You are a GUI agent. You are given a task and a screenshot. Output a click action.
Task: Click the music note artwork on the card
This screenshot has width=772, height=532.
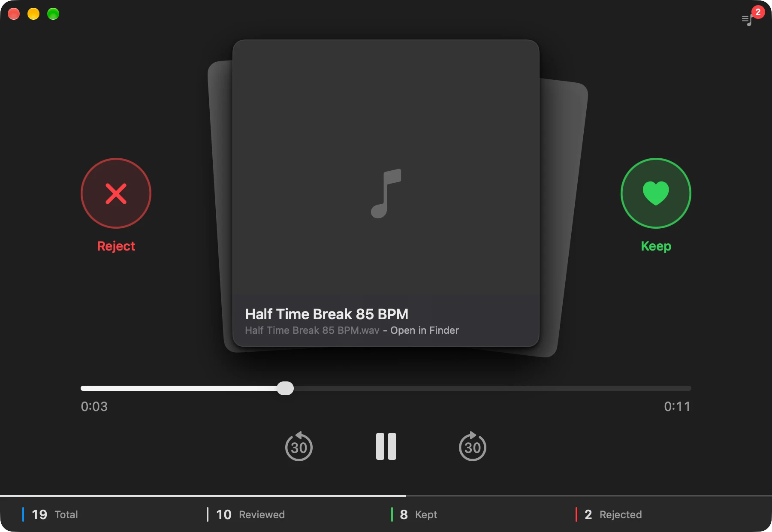[x=386, y=193]
